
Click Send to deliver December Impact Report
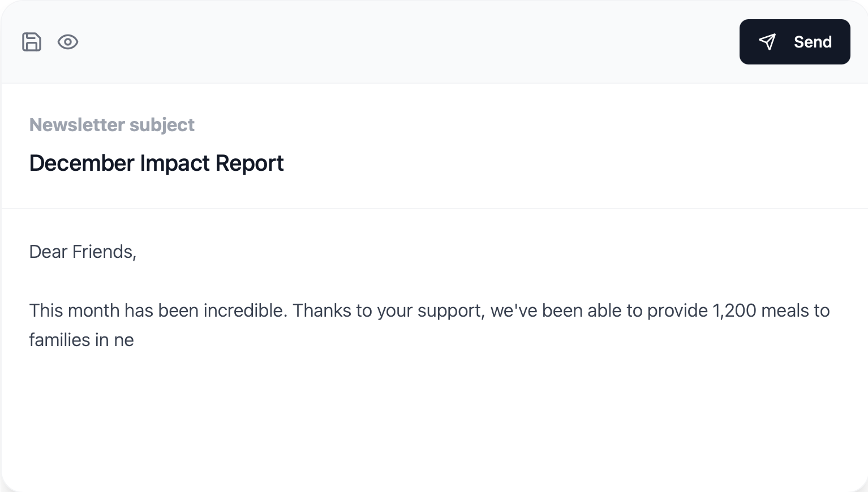pos(794,42)
